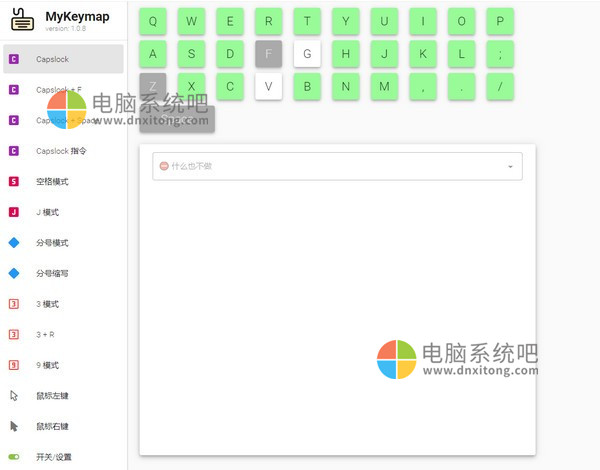Select the H key
The width and height of the screenshot is (600, 470).
pyautogui.click(x=346, y=54)
